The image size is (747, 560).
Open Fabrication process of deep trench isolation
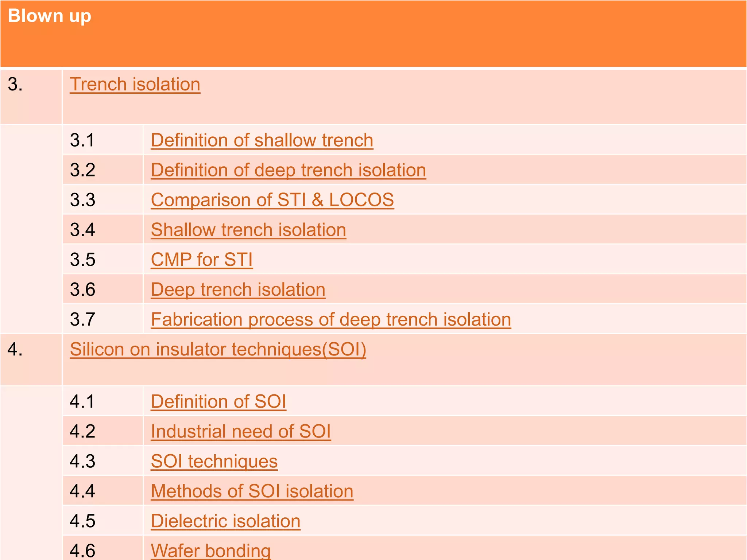331,320
